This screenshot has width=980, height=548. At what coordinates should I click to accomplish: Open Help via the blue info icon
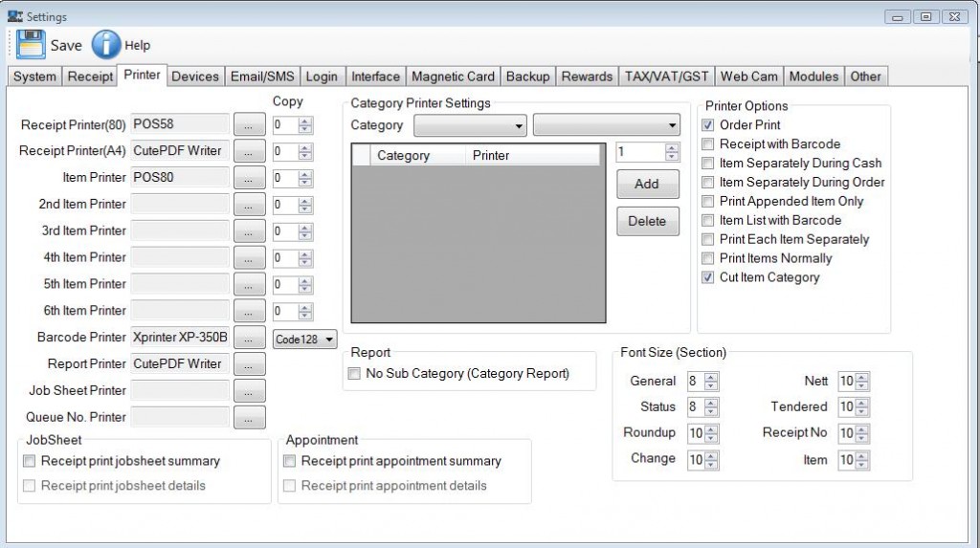pos(105,45)
